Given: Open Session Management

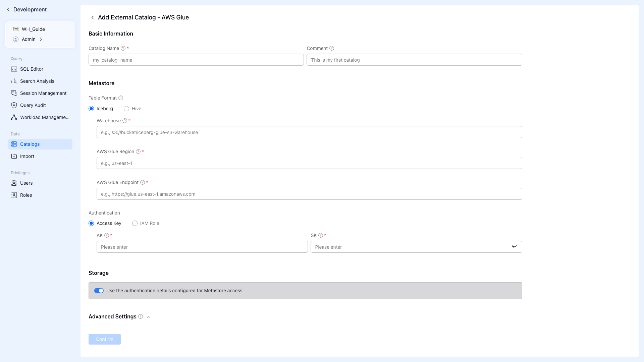Looking at the screenshot, I should point(43,93).
